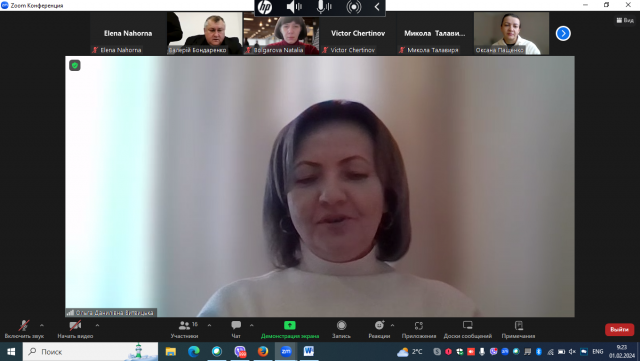Open Microsoft Word from taskbar
Image resolution: width=640 pixels, height=361 pixels.
(309, 351)
